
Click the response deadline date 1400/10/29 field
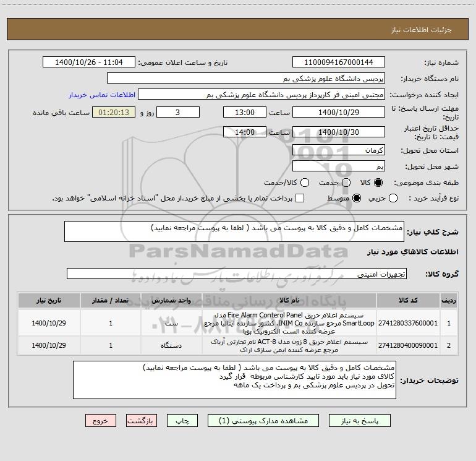click(x=339, y=112)
